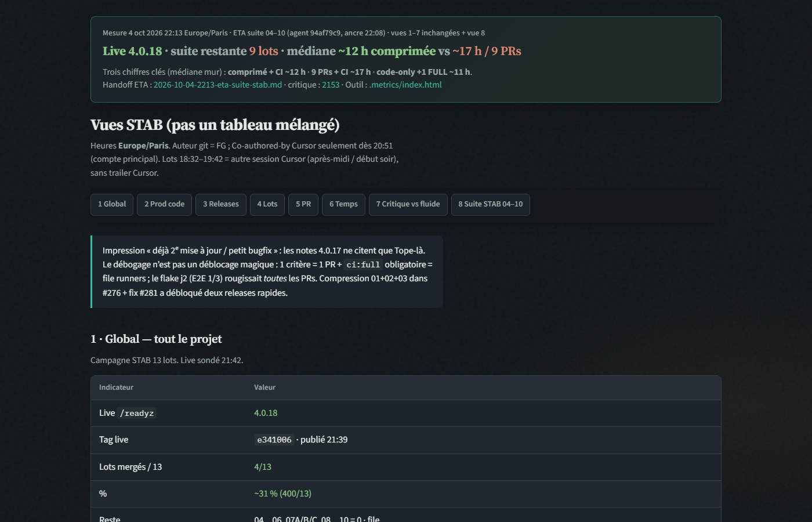Click the 'Valeur' column header
Screen dimensions: 812x522
pos(264,387)
